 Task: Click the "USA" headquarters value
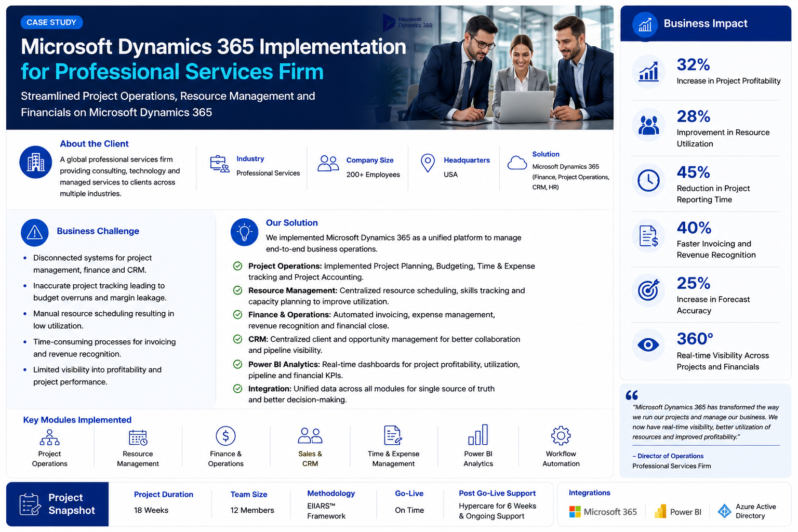pyautogui.click(x=450, y=175)
